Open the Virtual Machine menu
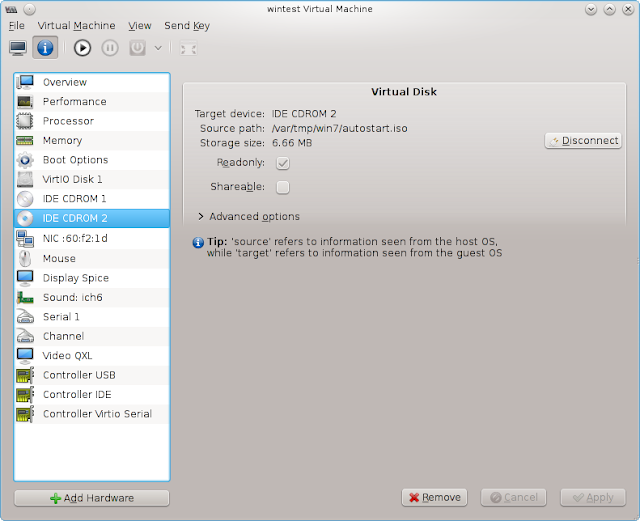This screenshot has height=521, width=640. point(76,26)
